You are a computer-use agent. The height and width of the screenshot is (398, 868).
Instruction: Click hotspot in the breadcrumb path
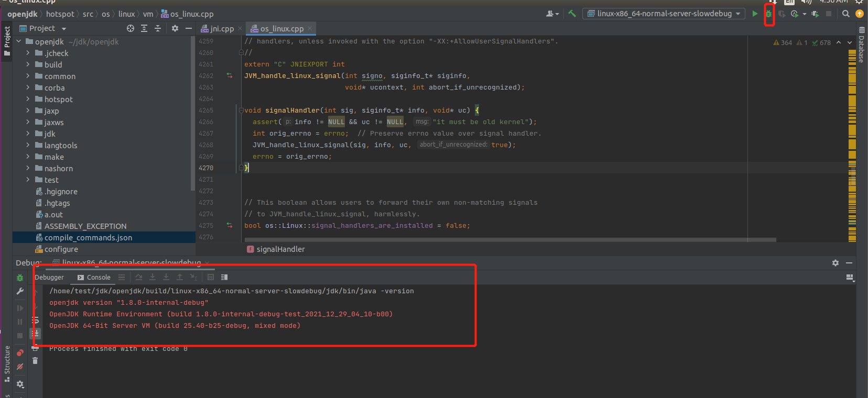coord(60,14)
